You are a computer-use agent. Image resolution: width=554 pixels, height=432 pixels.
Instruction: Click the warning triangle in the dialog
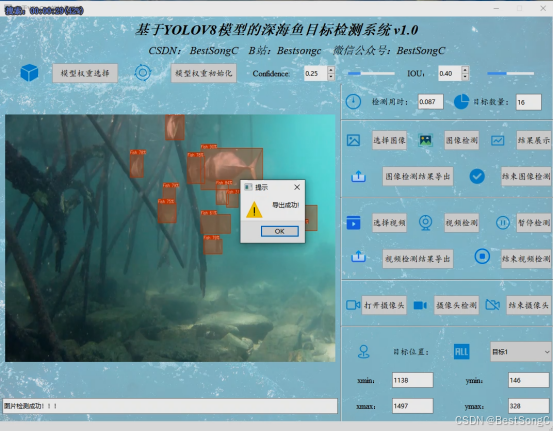[254, 209]
